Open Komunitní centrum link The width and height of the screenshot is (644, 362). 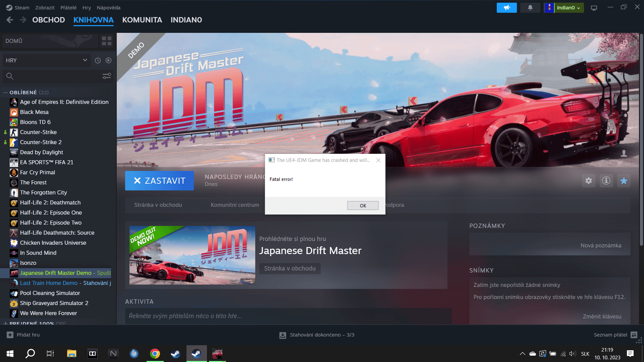point(235,205)
